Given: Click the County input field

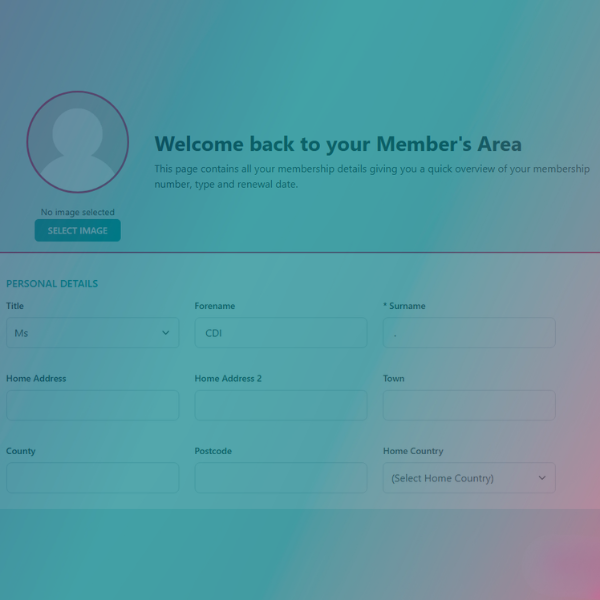Looking at the screenshot, I should (93, 478).
